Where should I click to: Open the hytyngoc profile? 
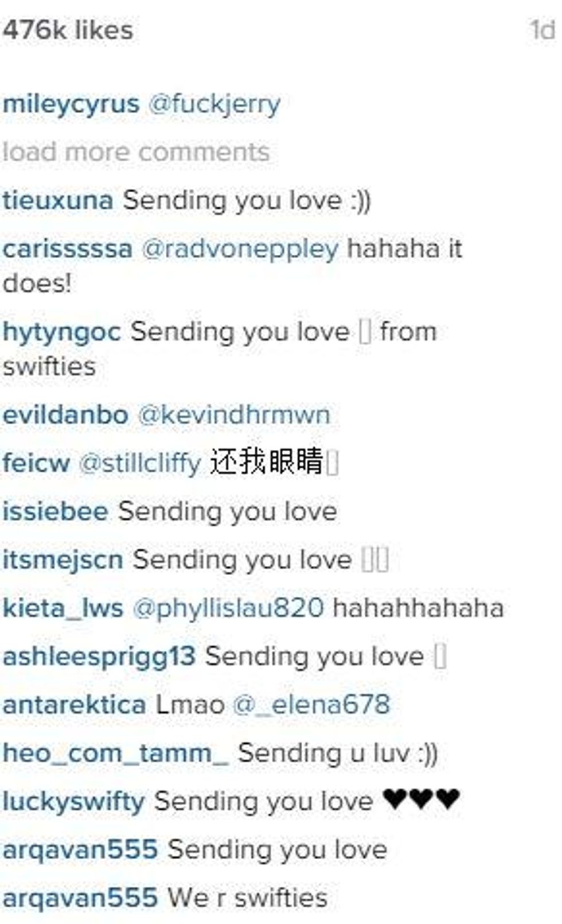pos(61,333)
